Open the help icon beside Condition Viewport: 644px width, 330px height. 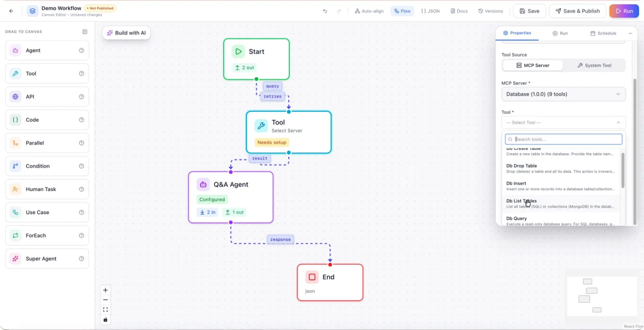[82, 166]
